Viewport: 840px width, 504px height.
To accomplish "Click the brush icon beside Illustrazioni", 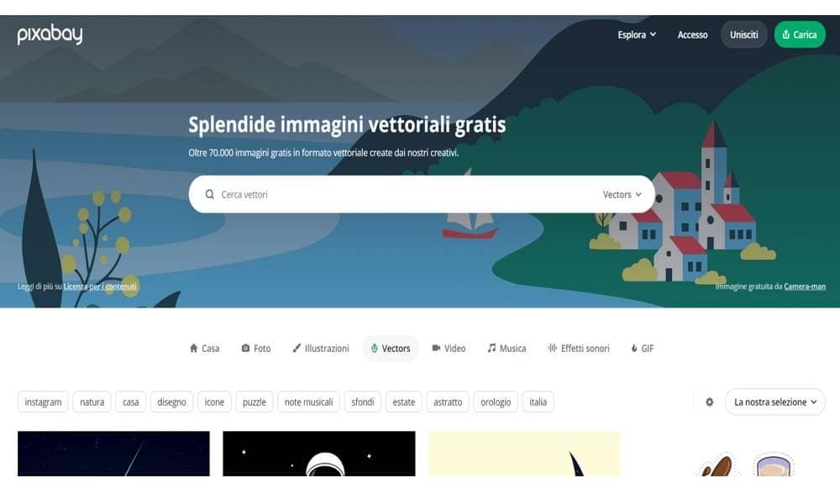I will [x=297, y=348].
